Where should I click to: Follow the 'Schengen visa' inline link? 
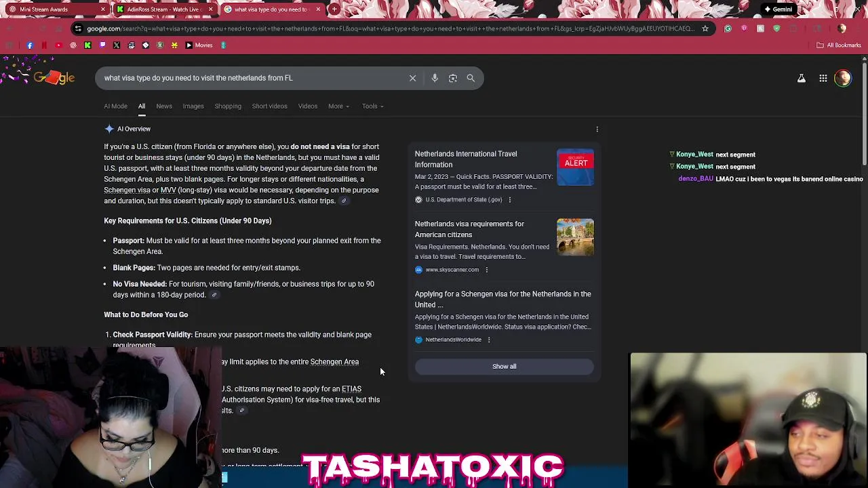pyautogui.click(x=127, y=190)
